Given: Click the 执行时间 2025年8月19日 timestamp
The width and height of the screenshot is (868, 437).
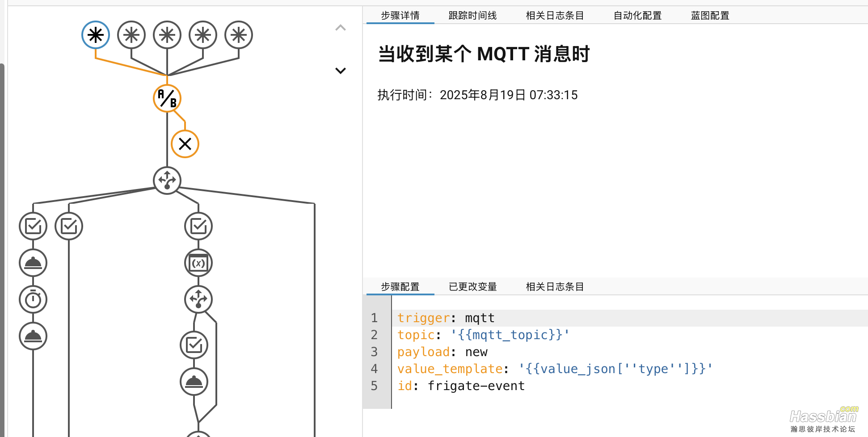Looking at the screenshot, I should point(477,95).
